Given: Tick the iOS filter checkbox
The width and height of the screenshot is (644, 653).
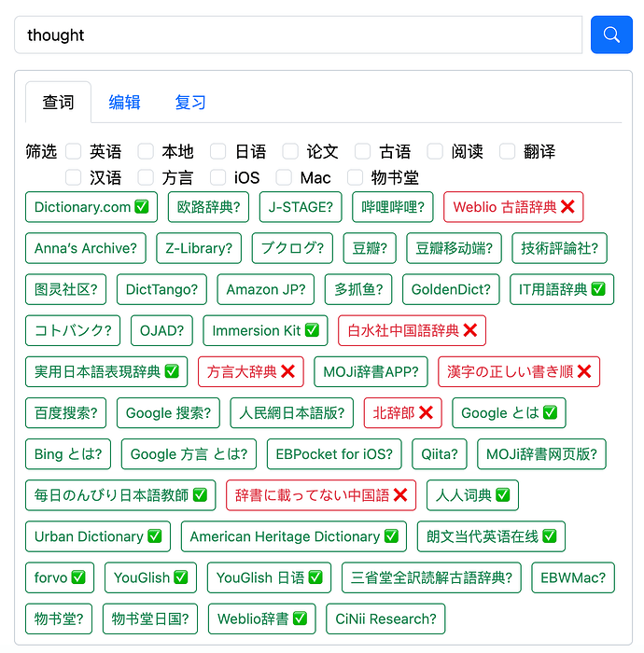Looking at the screenshot, I should click(x=218, y=177).
